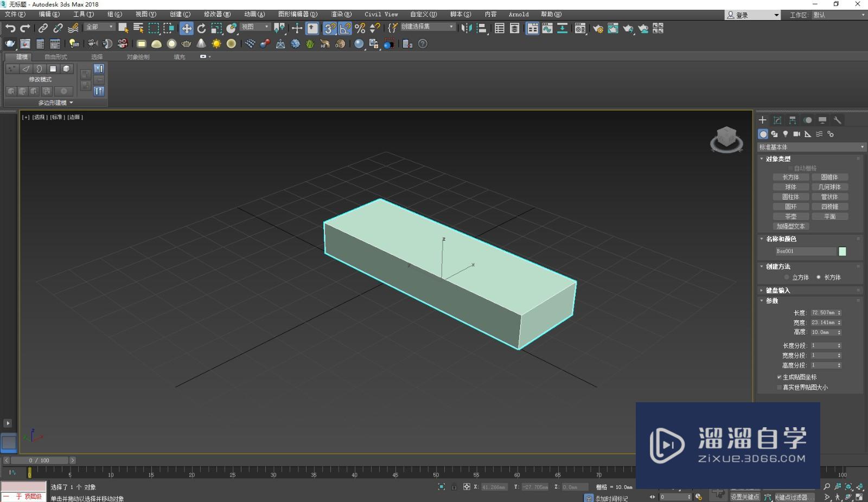The image size is (868, 502).
Task: Toggle the Angle Snap icon
Action: click(x=345, y=28)
